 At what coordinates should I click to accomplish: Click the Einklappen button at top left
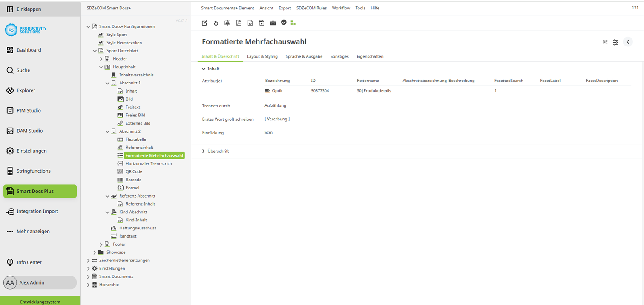[x=26, y=9]
